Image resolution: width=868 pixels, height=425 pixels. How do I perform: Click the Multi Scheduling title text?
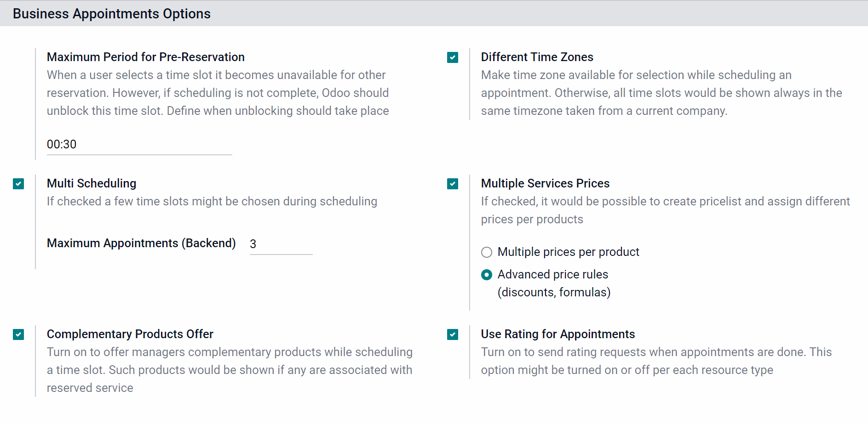[92, 183]
